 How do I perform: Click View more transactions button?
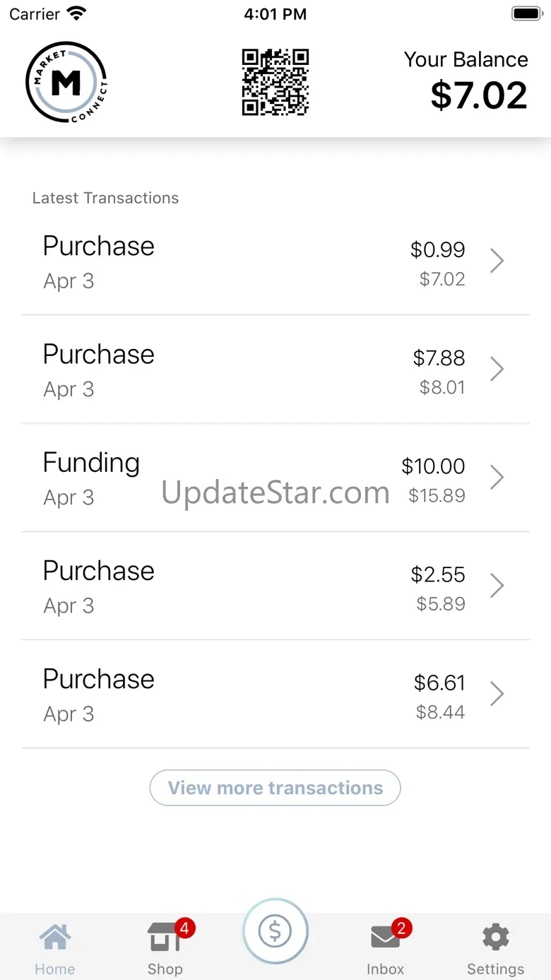[x=275, y=788]
